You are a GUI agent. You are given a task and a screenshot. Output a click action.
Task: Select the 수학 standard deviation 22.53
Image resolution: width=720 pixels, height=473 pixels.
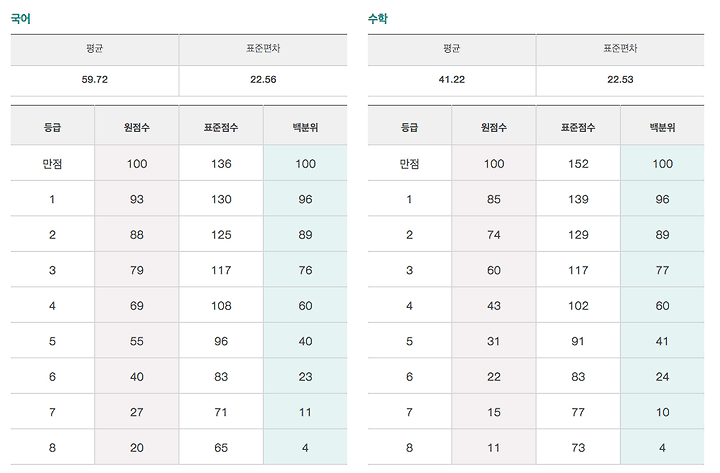(620, 79)
